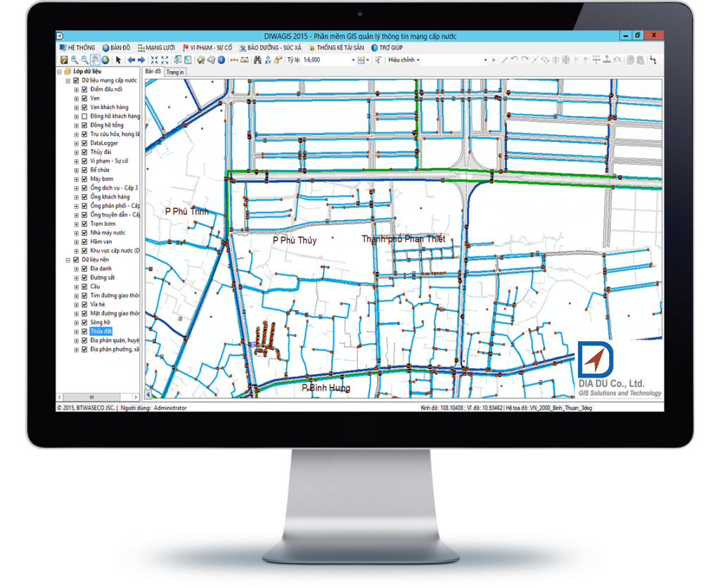Open the BẢO DƯỠNG - SÚC XẢ menu
720x588 pixels.
point(271,48)
